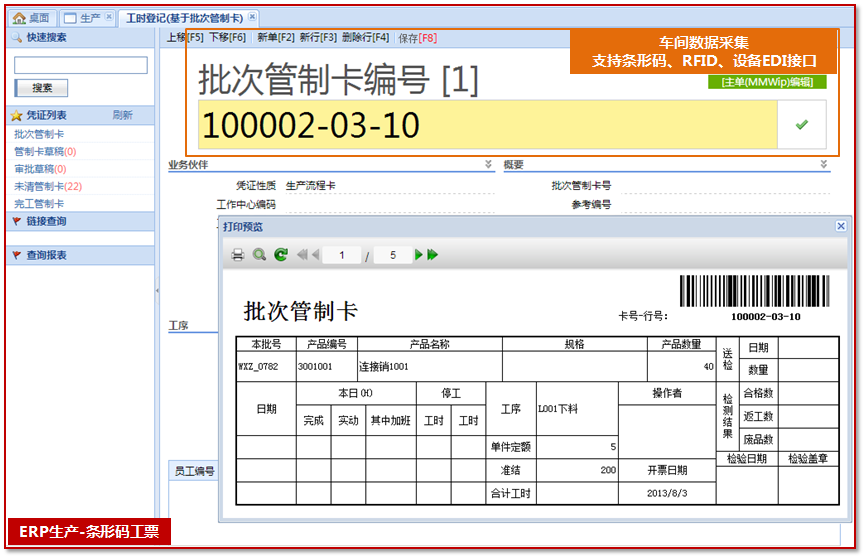Close the 生产 tab
This screenshot has height=559, width=866.
(x=109, y=17)
